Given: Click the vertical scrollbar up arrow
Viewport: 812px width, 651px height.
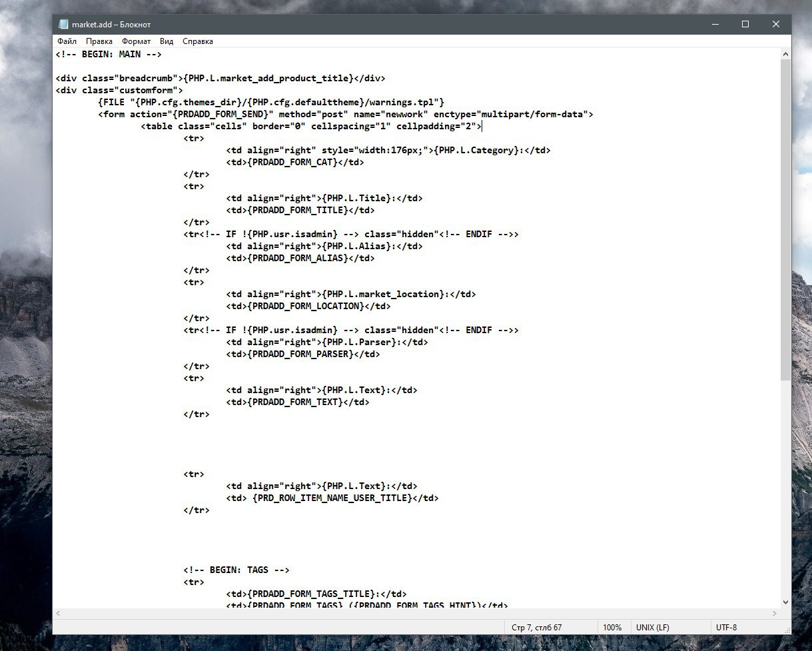Looking at the screenshot, I should 785,55.
